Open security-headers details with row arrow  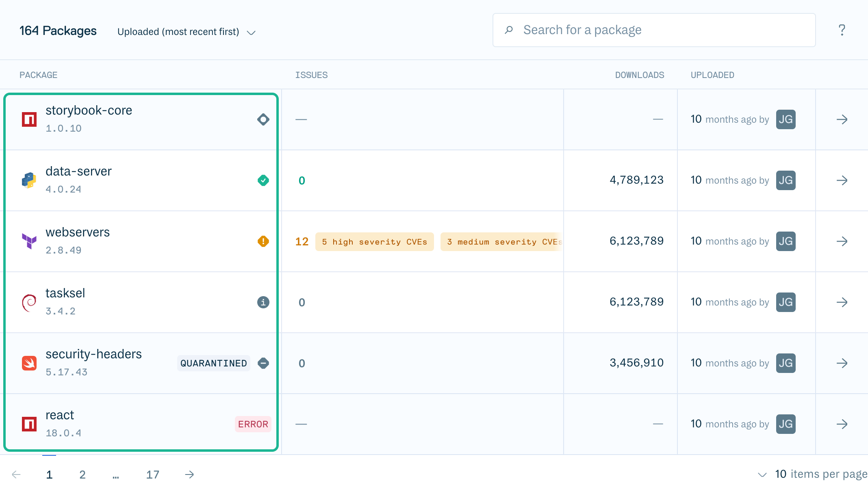click(x=842, y=363)
